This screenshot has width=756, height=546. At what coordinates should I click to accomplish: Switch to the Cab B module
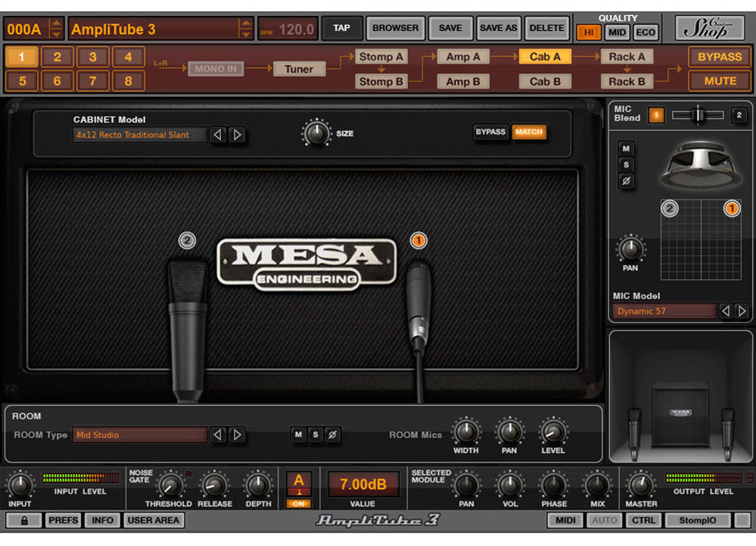545,82
